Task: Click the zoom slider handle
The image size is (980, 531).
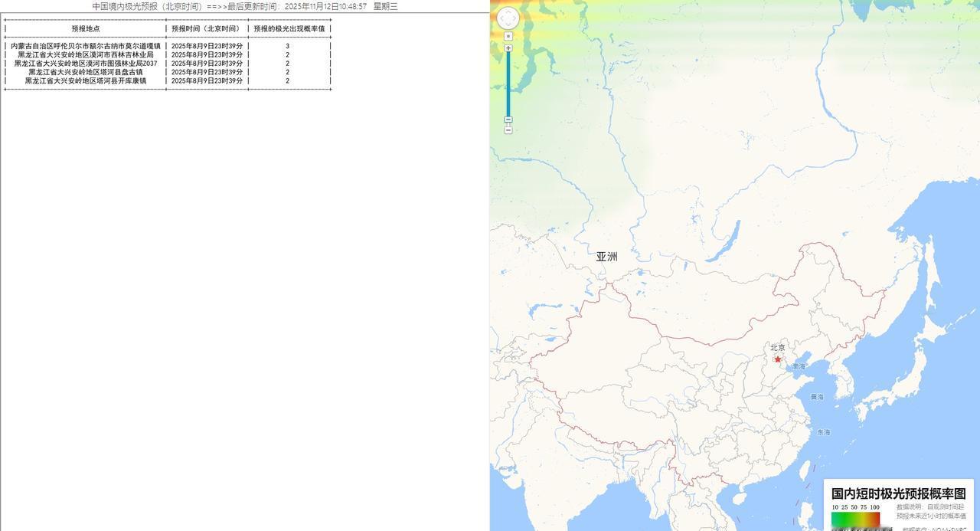Action: (508, 120)
